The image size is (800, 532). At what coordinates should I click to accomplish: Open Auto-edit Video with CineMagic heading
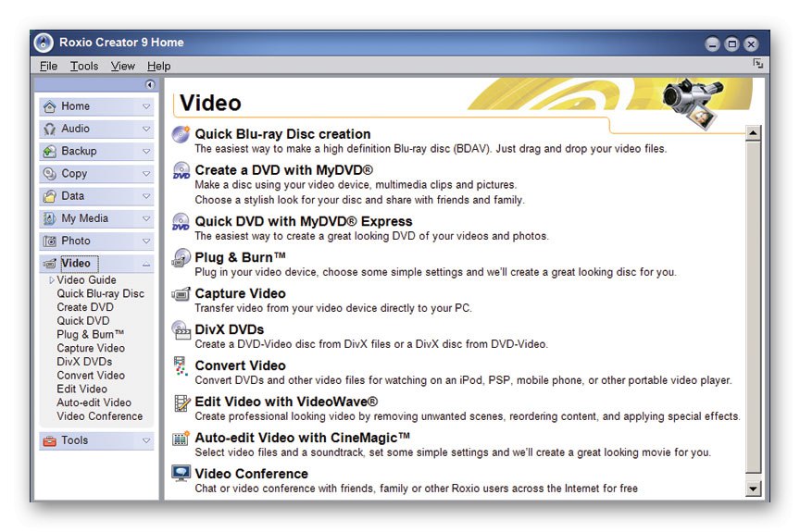point(303,439)
